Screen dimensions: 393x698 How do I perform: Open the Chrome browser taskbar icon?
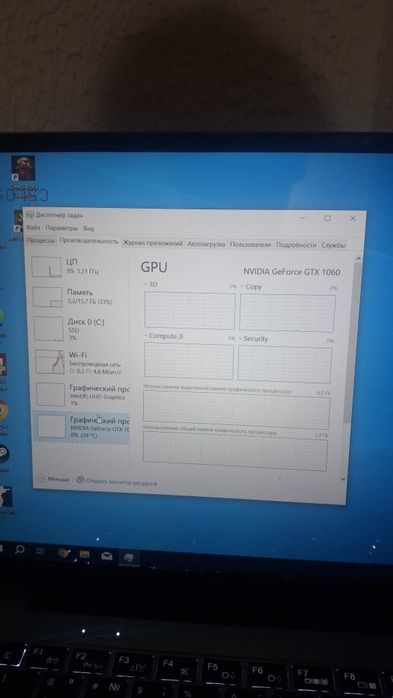64,552
